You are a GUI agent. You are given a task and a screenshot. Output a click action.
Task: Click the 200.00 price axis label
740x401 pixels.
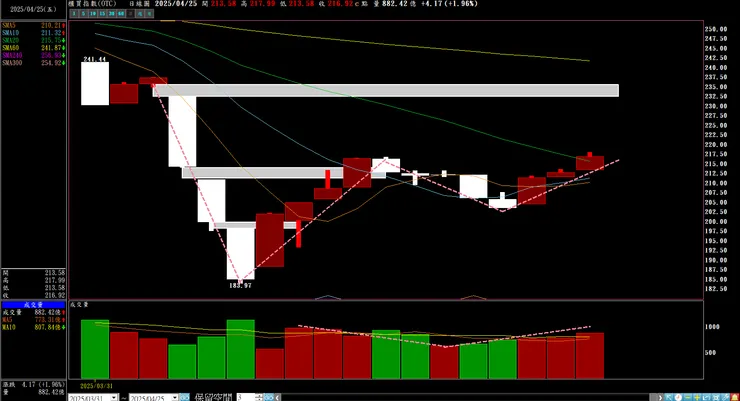click(x=716, y=221)
